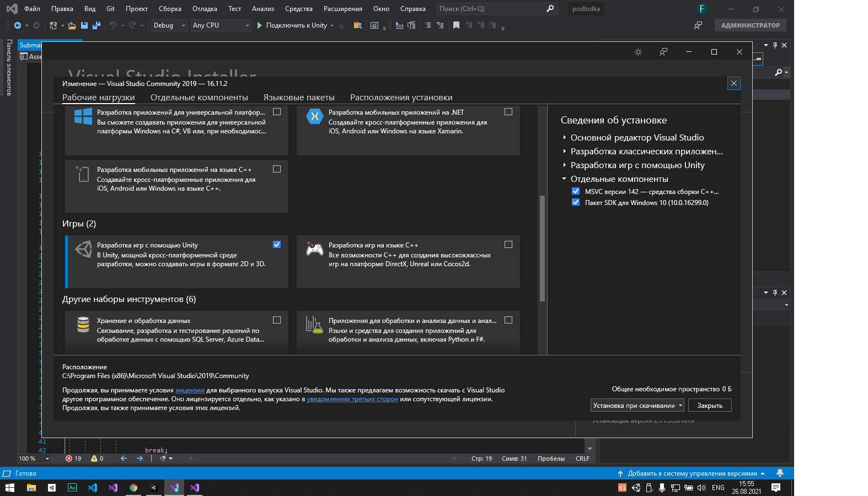Image resolution: width=868 pixels, height=496 pixels.
Task: Click the Пробелы indentation indicator
Action: pyautogui.click(x=551, y=459)
